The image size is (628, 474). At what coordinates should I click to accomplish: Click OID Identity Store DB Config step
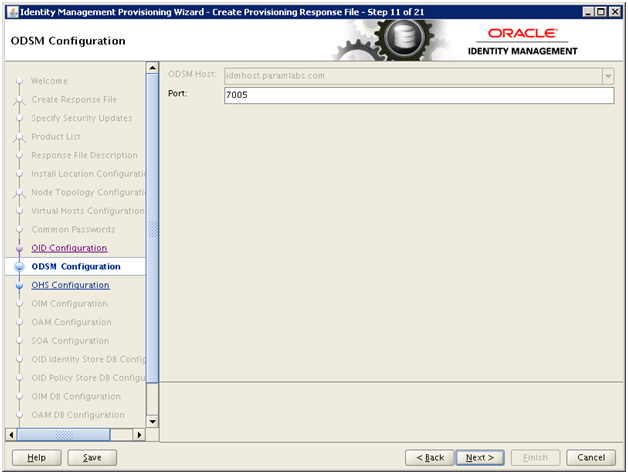click(x=89, y=359)
